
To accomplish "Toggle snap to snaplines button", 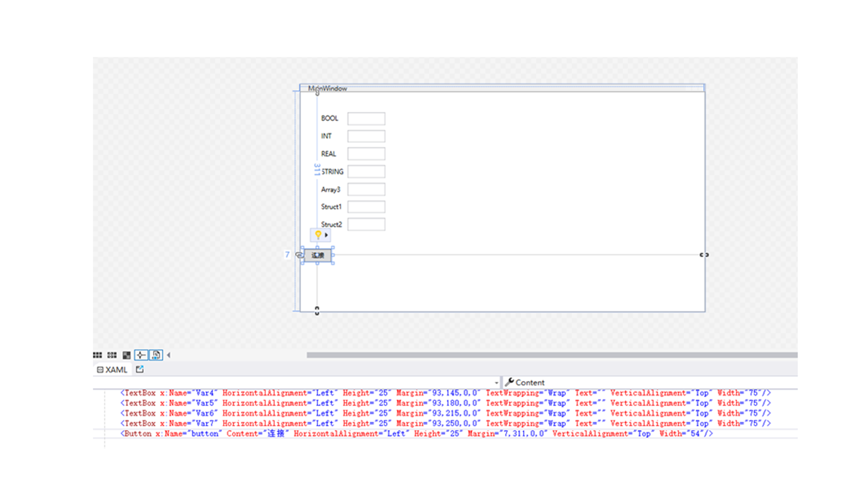I will tap(141, 355).
